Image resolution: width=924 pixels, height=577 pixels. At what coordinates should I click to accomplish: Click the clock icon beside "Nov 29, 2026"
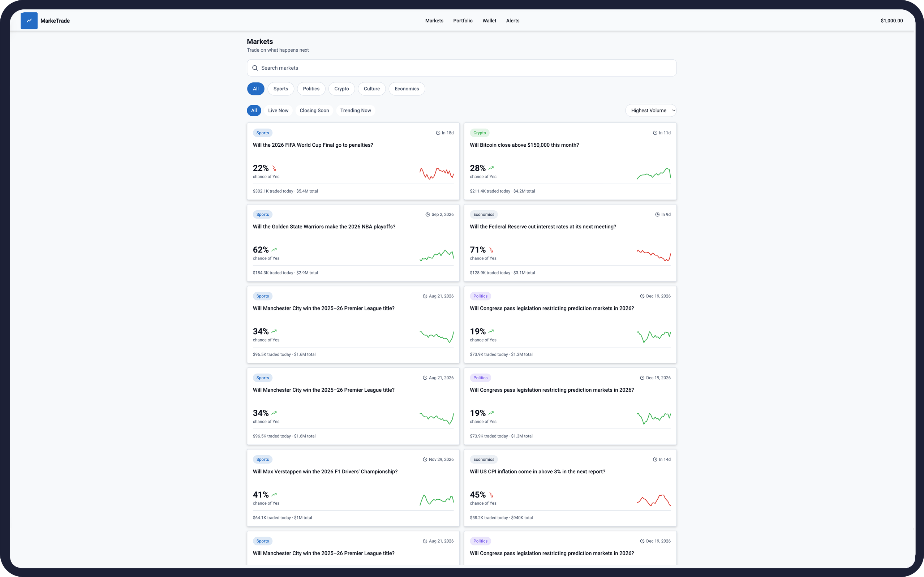click(425, 460)
